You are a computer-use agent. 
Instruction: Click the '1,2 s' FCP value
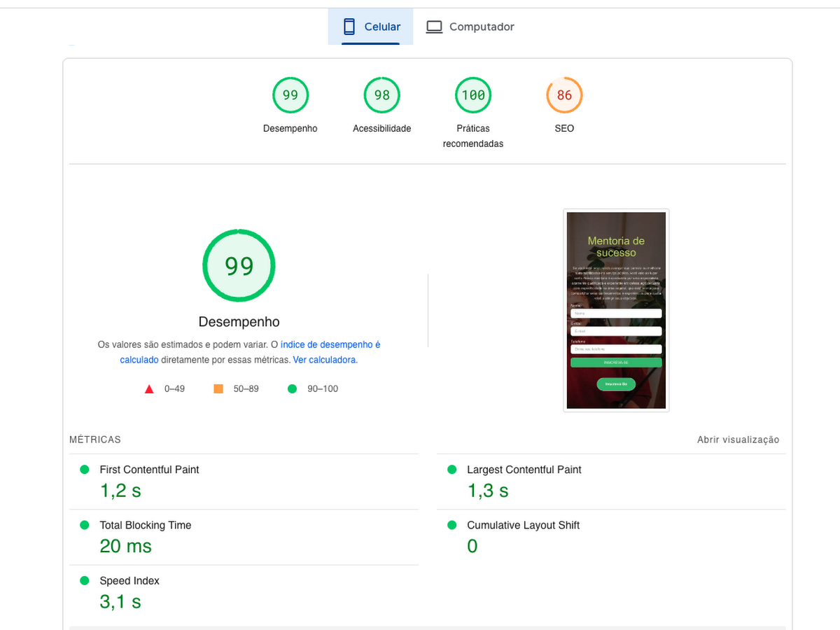point(120,491)
